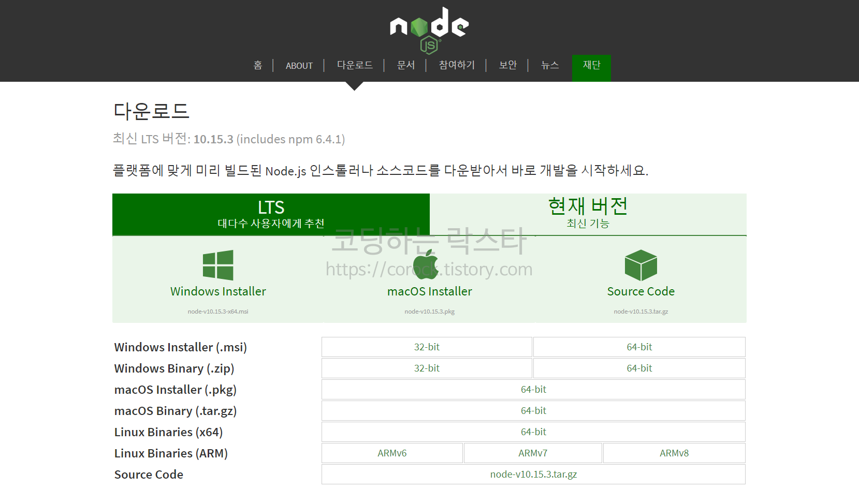Download 64-bit Windows Installer (.msi)

click(x=639, y=347)
